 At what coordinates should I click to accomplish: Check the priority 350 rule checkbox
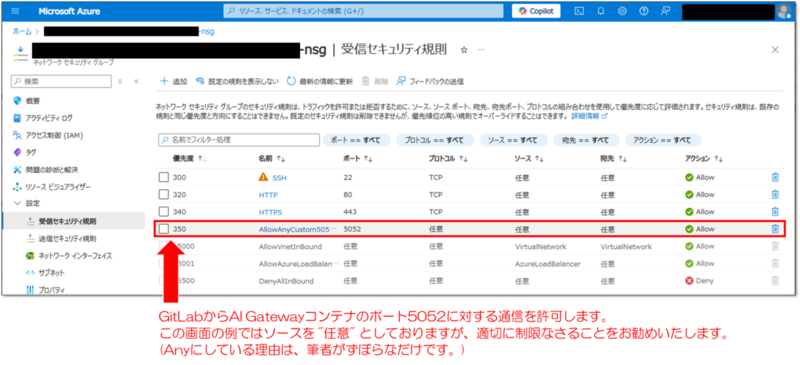tap(163, 229)
